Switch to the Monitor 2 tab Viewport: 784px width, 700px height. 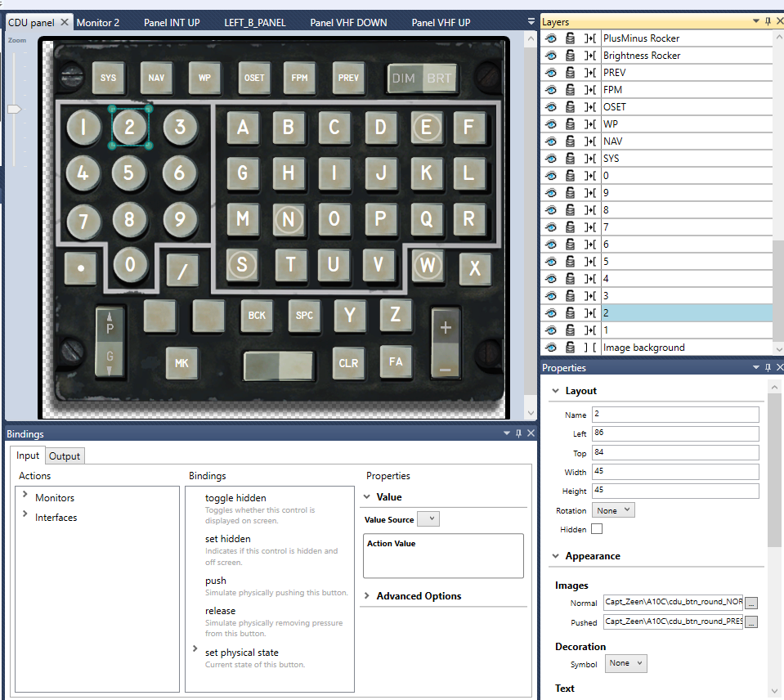[x=98, y=23]
